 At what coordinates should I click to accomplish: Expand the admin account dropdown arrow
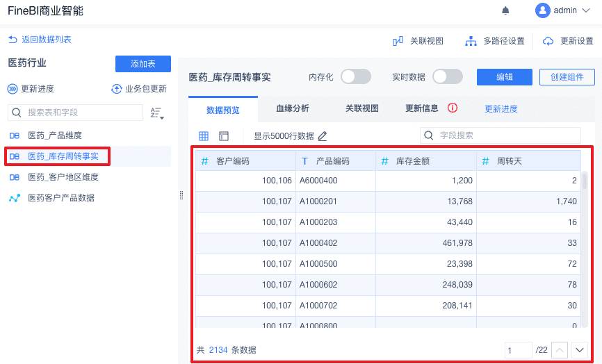coord(586,10)
